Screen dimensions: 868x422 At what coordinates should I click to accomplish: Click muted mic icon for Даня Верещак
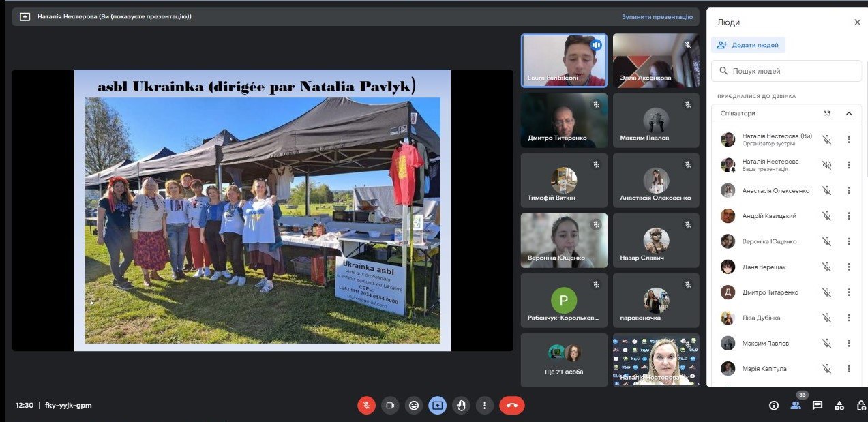coord(826,267)
